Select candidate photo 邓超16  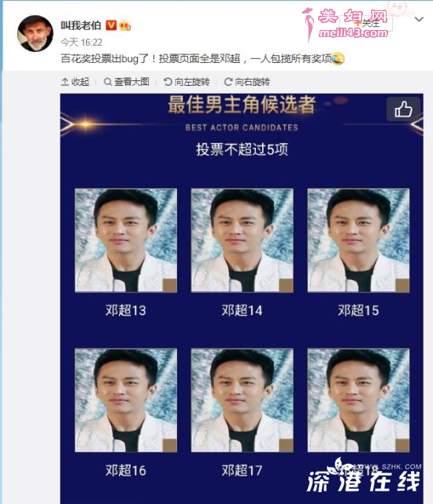pyautogui.click(x=126, y=400)
